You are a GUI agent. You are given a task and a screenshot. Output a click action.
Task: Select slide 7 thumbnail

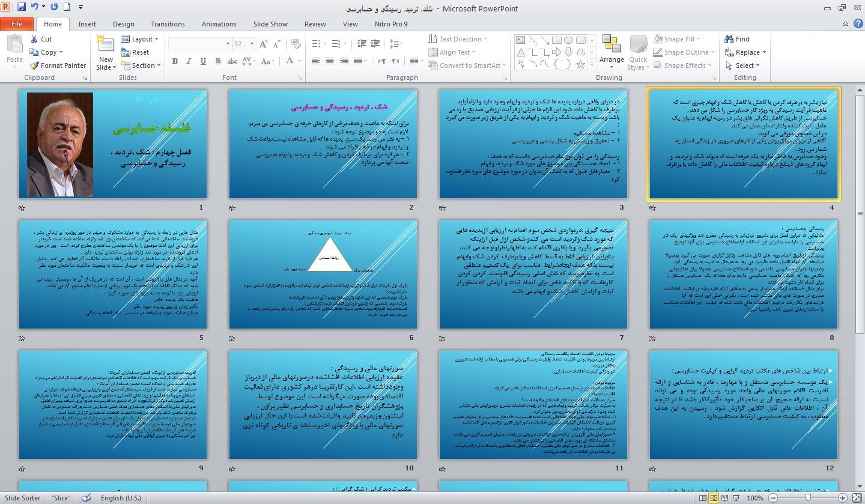point(533,275)
